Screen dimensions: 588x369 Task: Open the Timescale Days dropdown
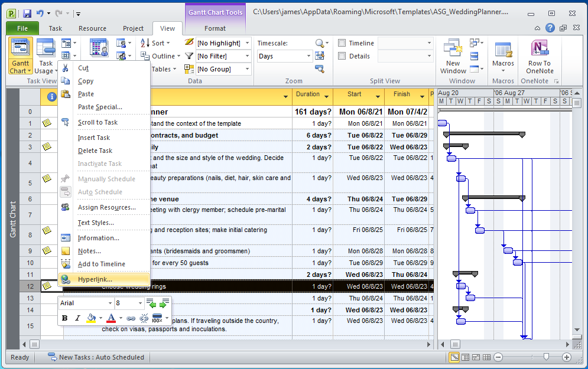tap(282, 55)
